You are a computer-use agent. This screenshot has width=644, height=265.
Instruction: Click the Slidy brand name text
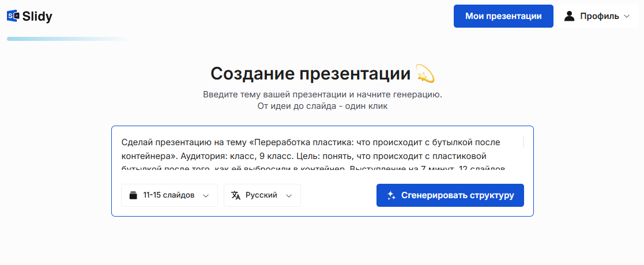click(x=37, y=16)
